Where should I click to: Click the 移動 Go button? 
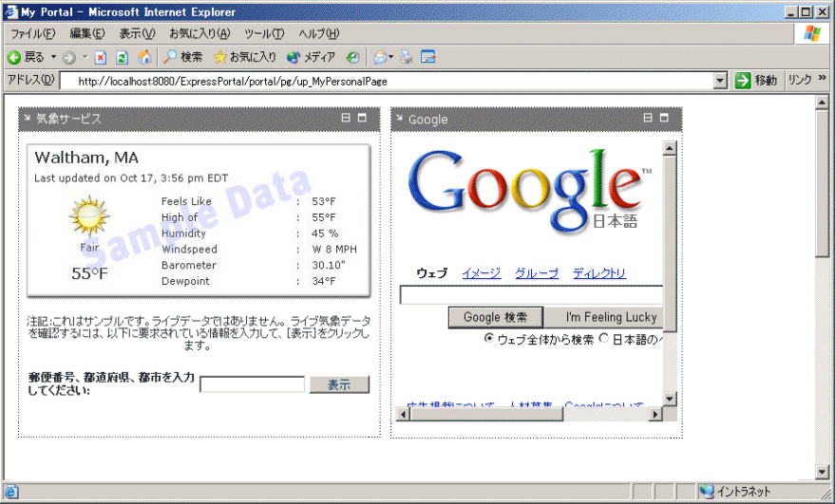[755, 81]
